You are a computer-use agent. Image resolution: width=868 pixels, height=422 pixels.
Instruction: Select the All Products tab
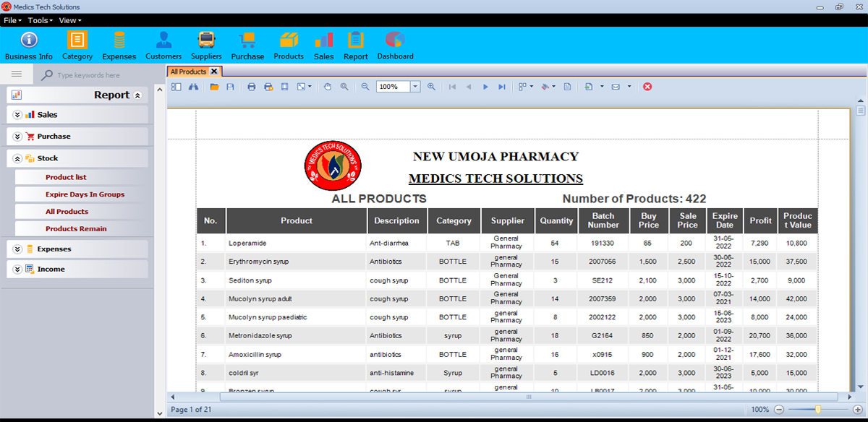pos(188,72)
